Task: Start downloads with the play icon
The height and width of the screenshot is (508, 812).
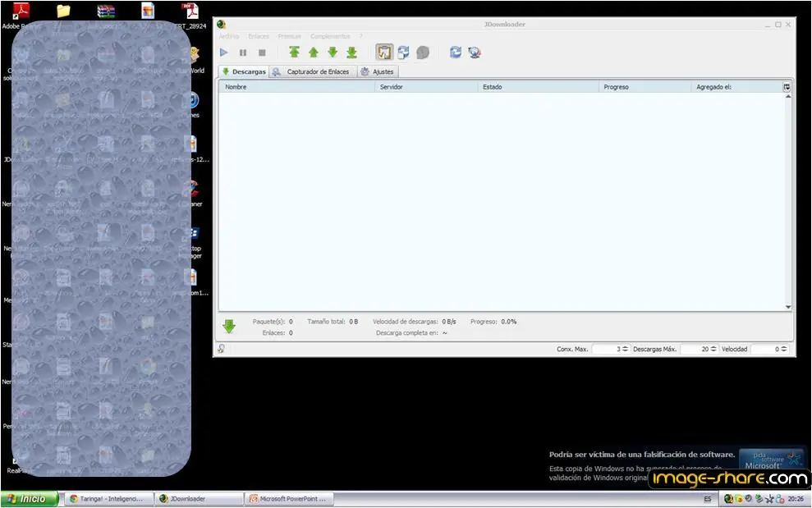Action: point(223,53)
